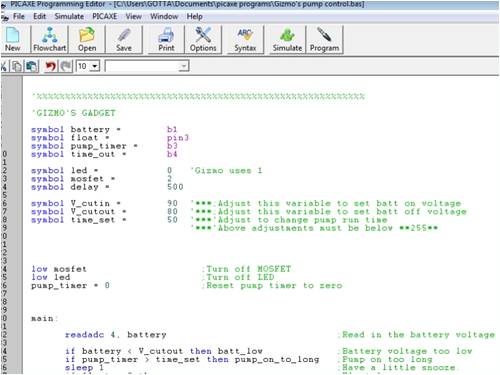500x375 pixels.
Task: Click the New file icon
Action: 13,39
